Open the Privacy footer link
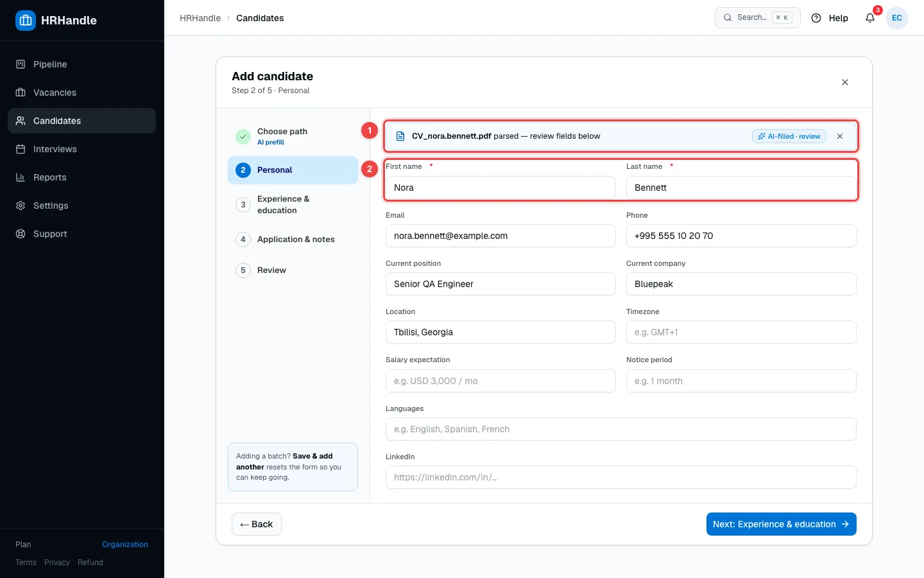 [57, 563]
